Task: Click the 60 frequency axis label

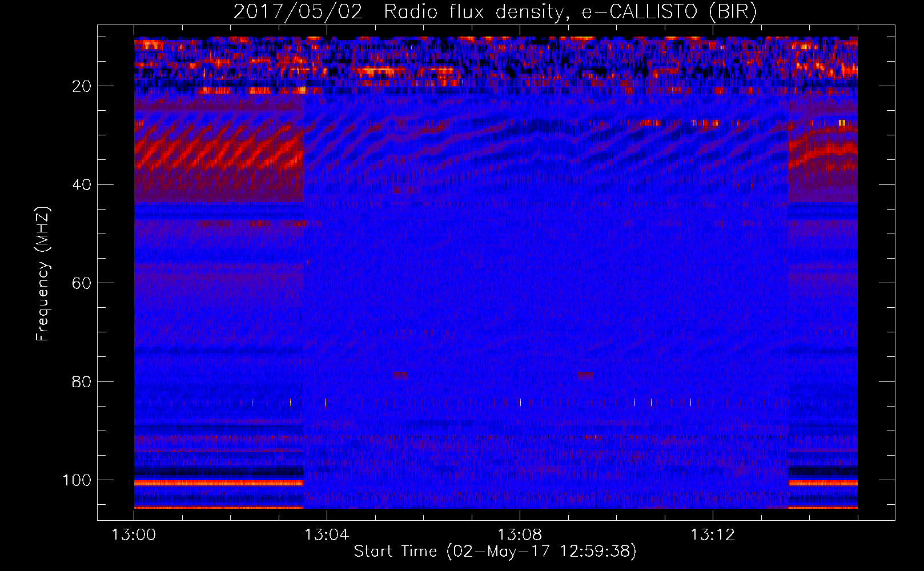Action: click(x=82, y=283)
